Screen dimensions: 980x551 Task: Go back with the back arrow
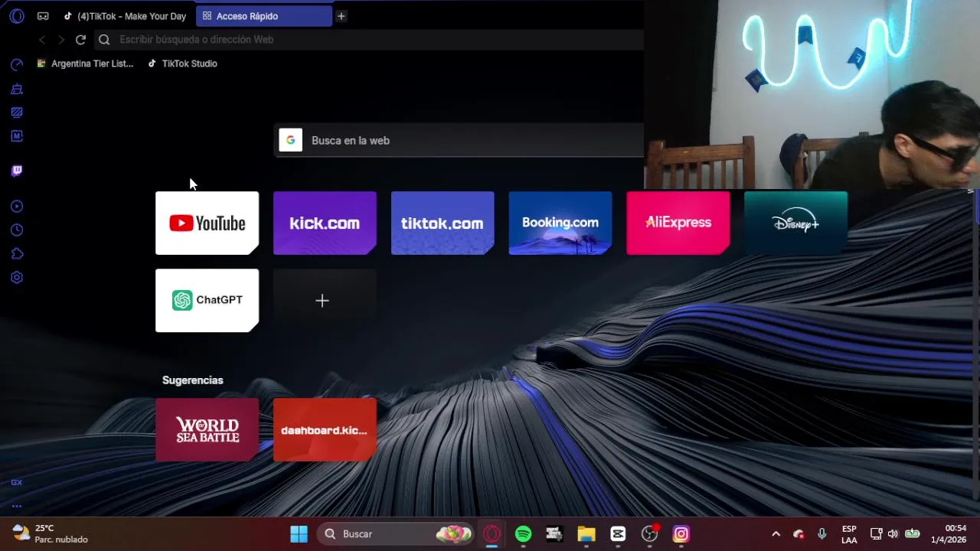42,40
